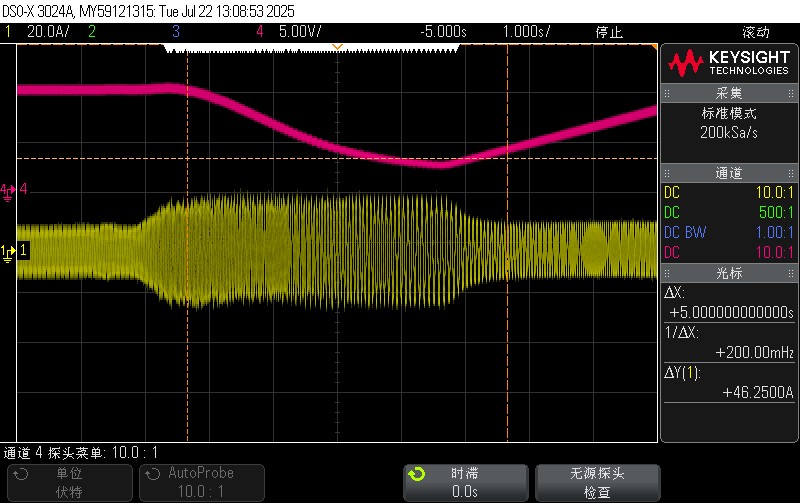Expand the 采集 acquisition panel header
The width and height of the screenshot is (800, 503).
pyautogui.click(x=728, y=93)
